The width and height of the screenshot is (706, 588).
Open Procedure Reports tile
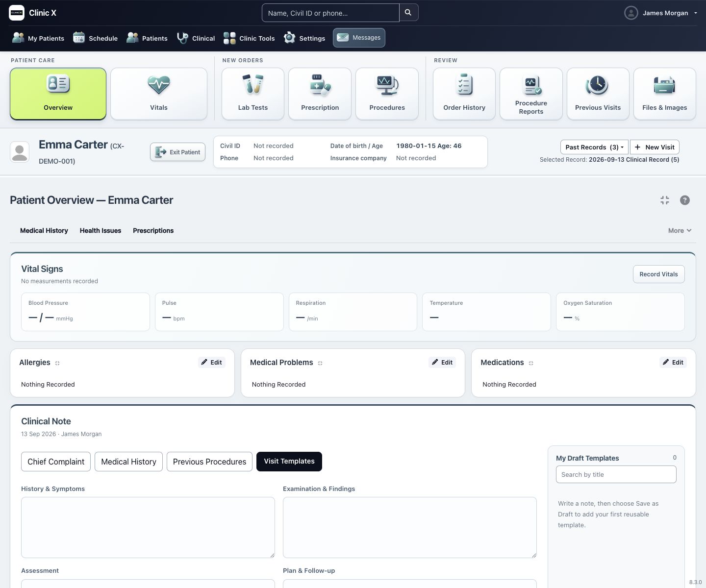coord(531,94)
